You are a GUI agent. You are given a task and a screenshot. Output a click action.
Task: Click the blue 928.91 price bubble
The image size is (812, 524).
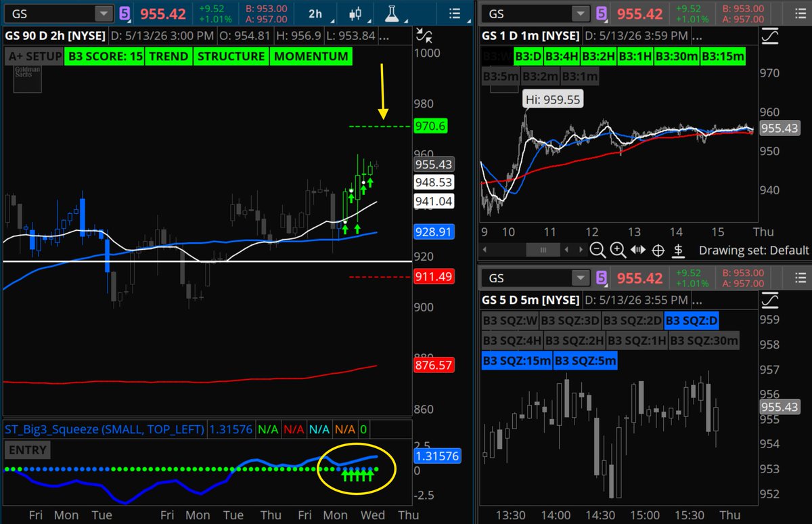click(434, 232)
